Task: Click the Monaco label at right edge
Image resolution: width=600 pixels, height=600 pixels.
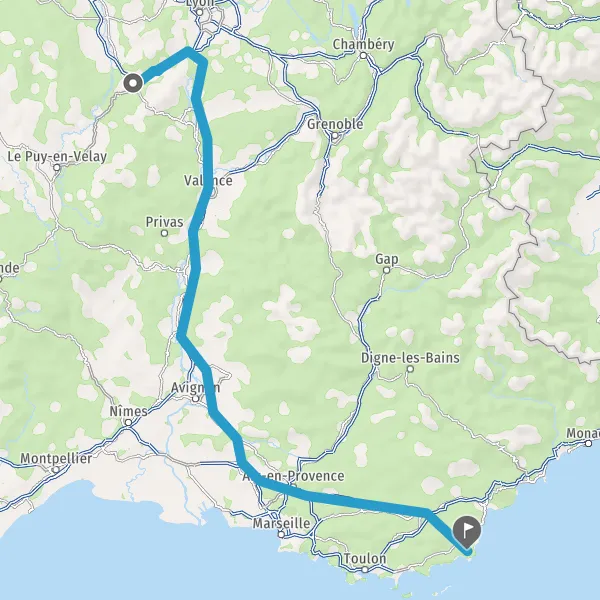Action: (x=583, y=433)
